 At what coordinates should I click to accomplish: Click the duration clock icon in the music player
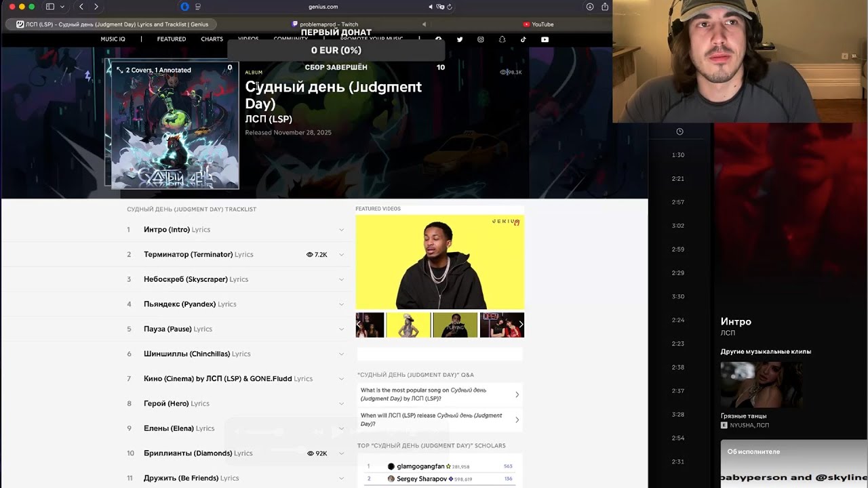tap(680, 131)
